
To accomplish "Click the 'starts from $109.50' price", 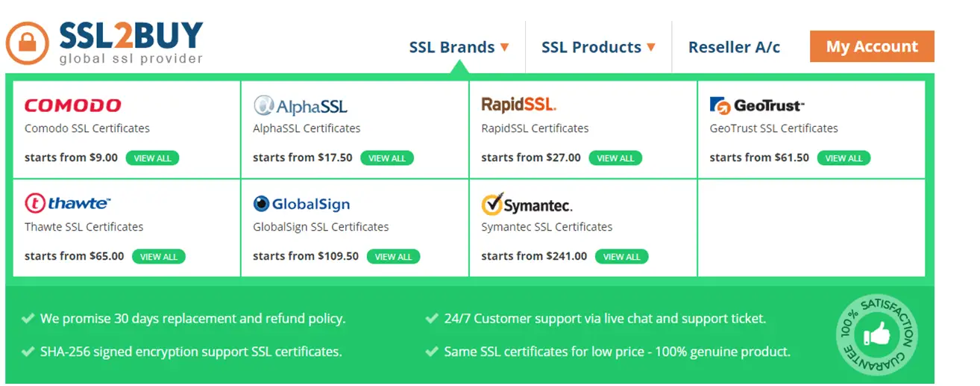I will point(306,256).
